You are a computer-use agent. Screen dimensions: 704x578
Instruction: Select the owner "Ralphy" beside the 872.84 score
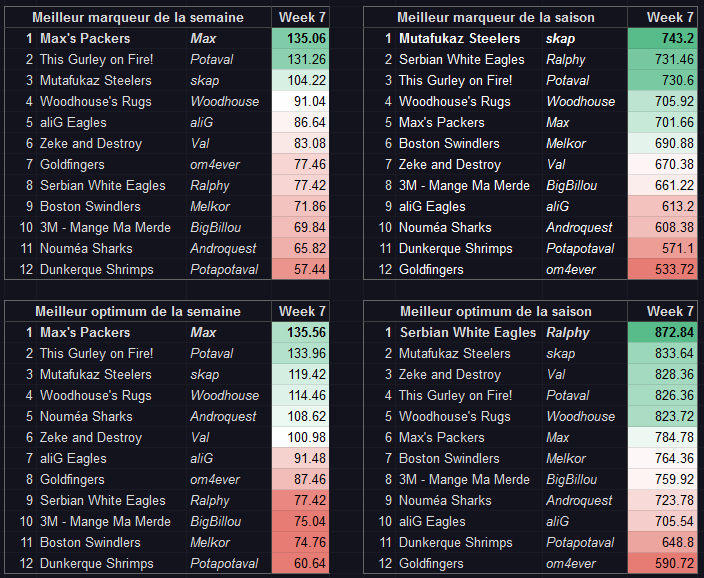[567, 332]
